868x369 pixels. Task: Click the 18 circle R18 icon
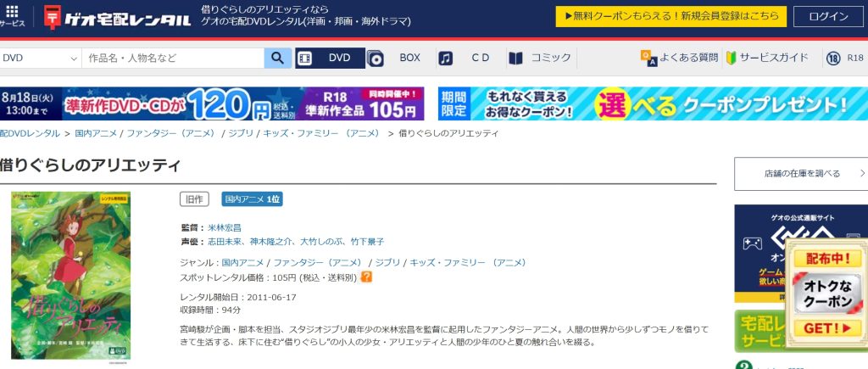[833, 58]
